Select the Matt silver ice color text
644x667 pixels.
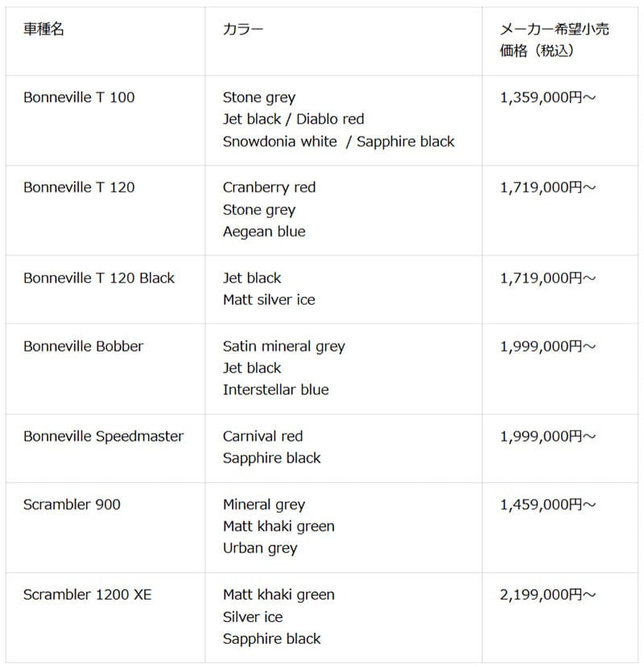[269, 299]
